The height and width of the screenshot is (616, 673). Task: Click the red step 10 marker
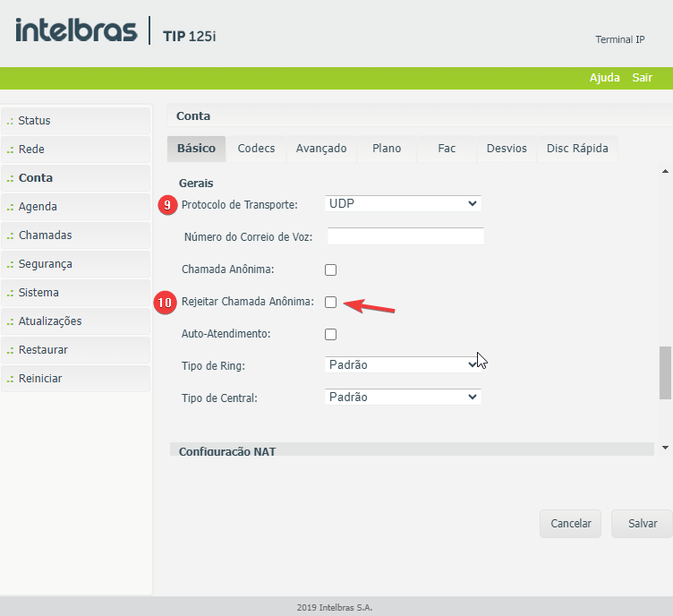165,303
